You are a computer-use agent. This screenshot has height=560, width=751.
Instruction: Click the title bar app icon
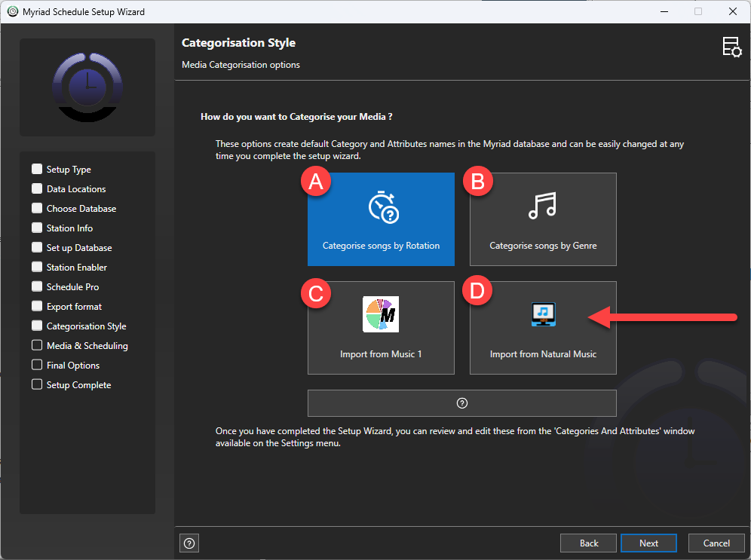pos(13,11)
